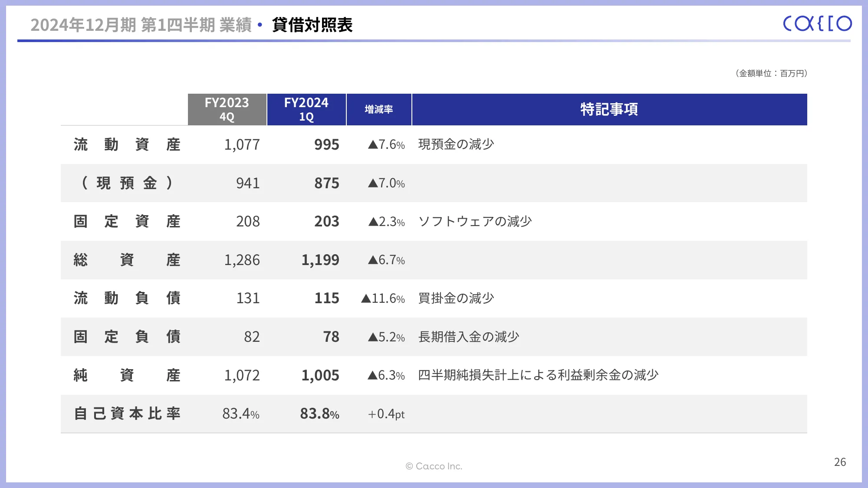Screen dimensions: 868x488
Task: Click the value 1,077 for 流動資産
Action: coord(242,144)
